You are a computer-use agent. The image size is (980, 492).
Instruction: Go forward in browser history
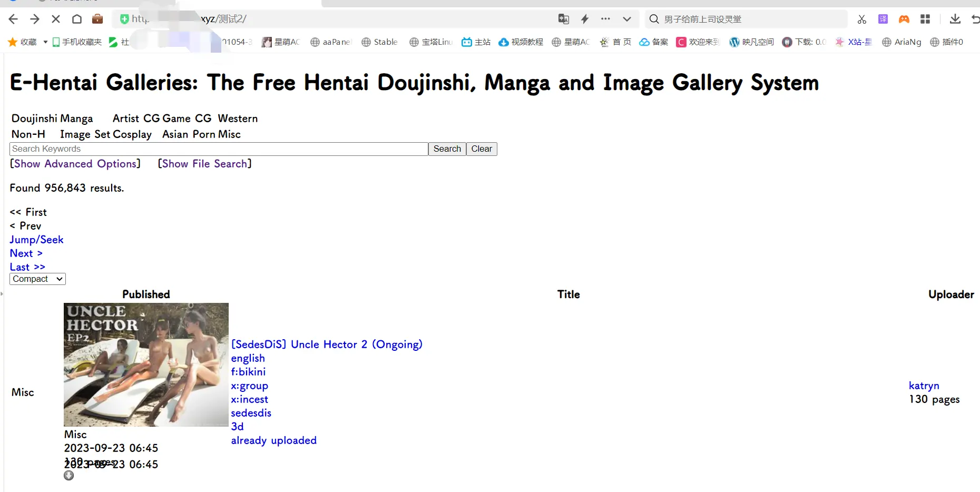[35, 19]
